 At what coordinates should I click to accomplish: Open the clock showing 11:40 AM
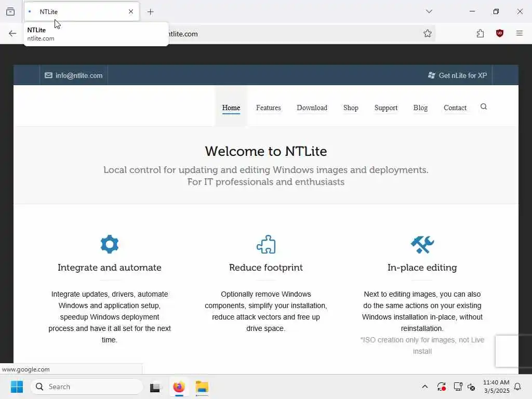496,387
